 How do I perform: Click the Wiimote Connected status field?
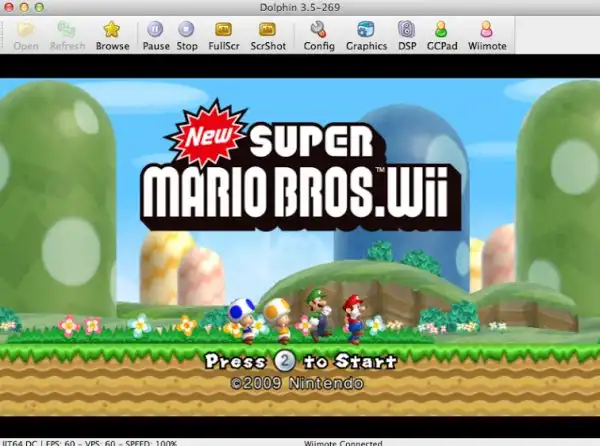(x=343, y=441)
